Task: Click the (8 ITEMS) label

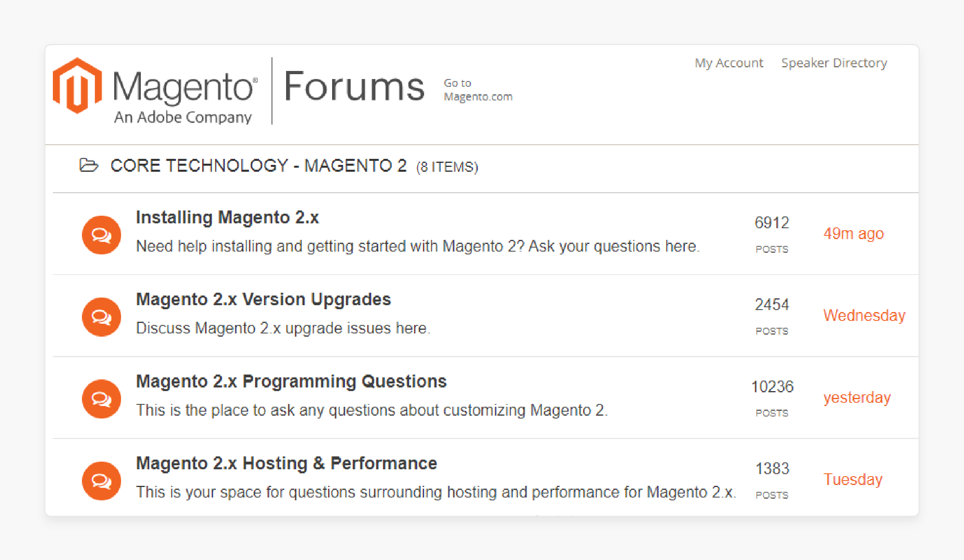Action: [447, 167]
